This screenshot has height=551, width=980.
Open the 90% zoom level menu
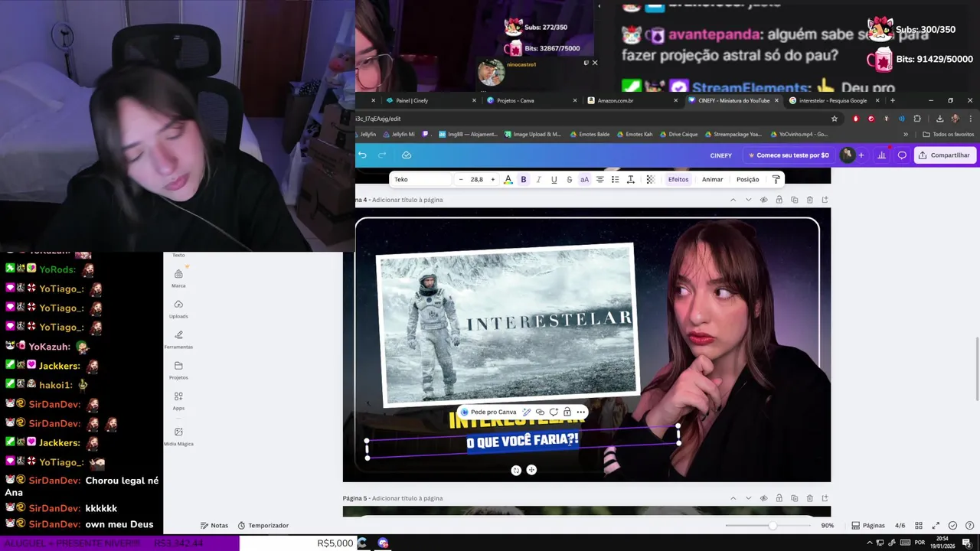click(828, 526)
